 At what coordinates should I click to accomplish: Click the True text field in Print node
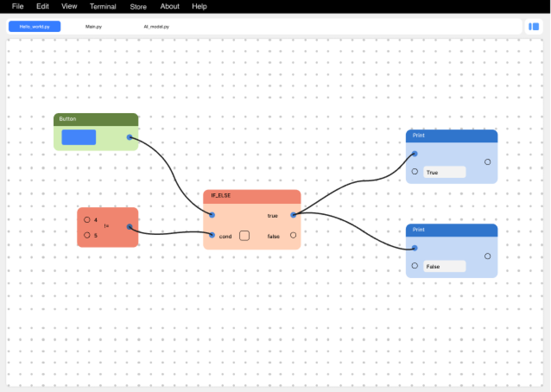[444, 172]
